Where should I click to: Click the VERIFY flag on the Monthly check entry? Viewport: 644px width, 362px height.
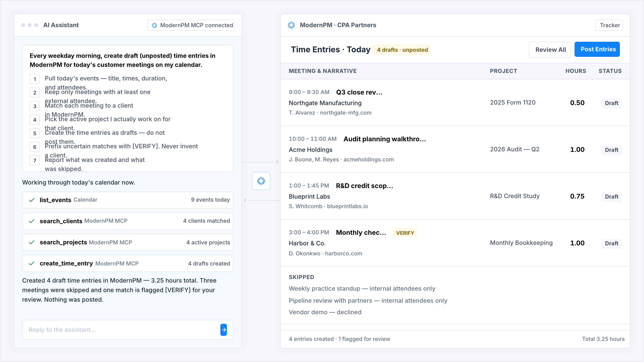tap(405, 233)
